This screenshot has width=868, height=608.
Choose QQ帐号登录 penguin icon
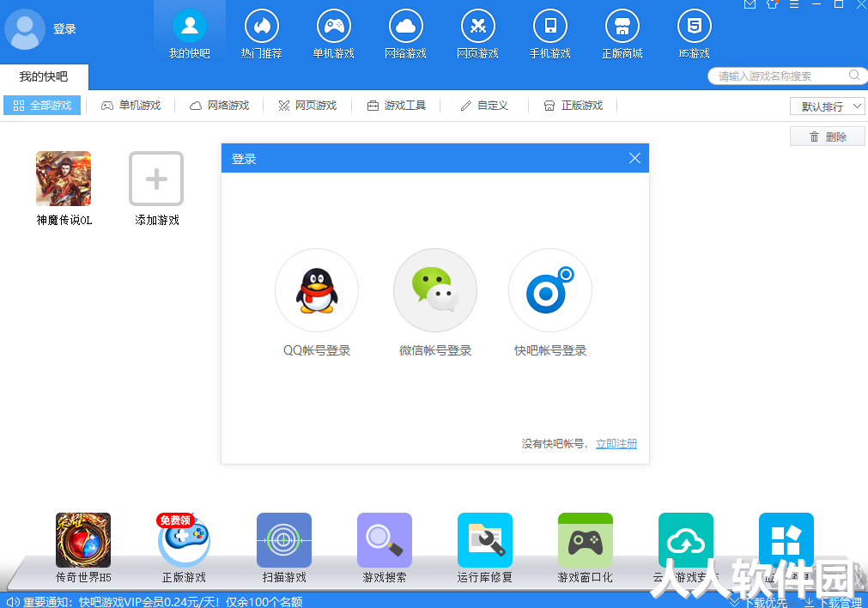[317, 290]
